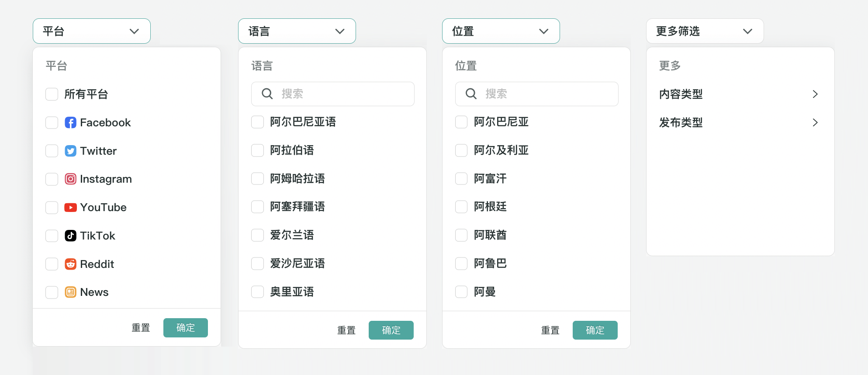The image size is (868, 375).
Task: Expand the 语言 dropdown selector
Action: 297,31
